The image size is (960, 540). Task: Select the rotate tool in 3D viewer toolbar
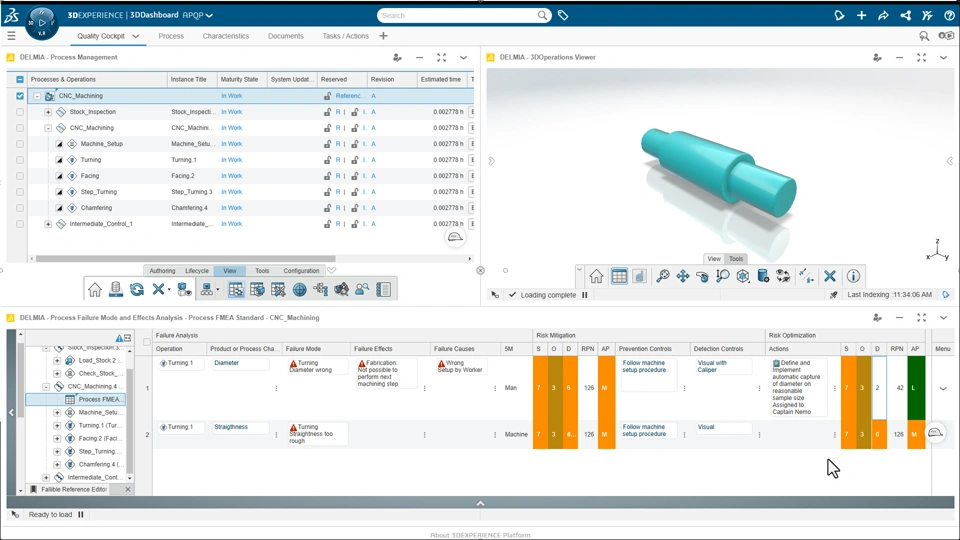pos(703,277)
